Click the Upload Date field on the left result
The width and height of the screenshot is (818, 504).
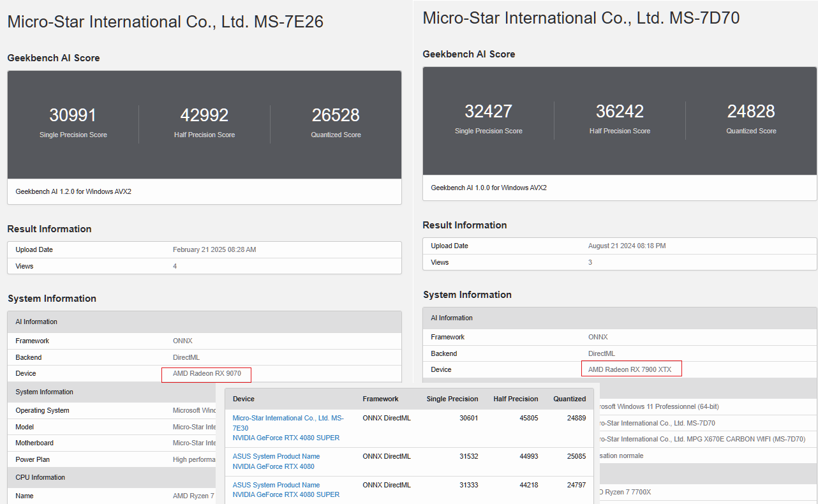[x=215, y=249]
